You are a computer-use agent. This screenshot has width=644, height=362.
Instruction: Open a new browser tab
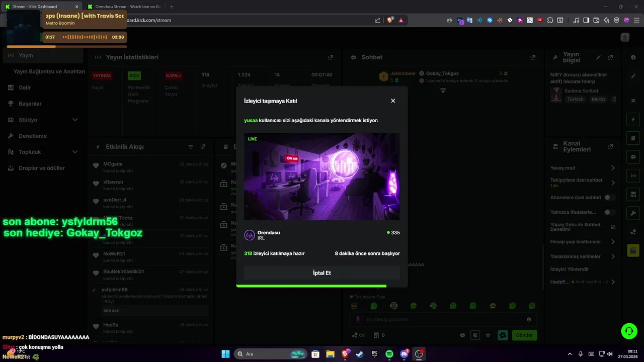coord(172,7)
